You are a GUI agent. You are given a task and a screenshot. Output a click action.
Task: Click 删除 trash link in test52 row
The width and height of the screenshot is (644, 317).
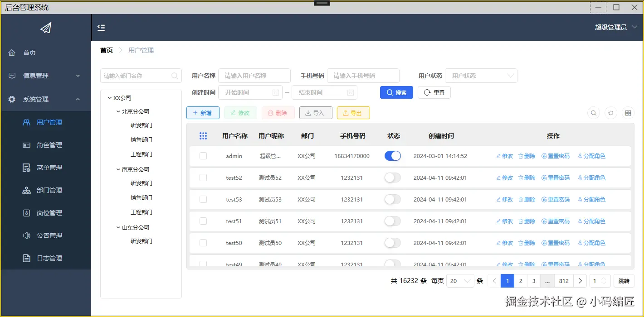tap(527, 178)
